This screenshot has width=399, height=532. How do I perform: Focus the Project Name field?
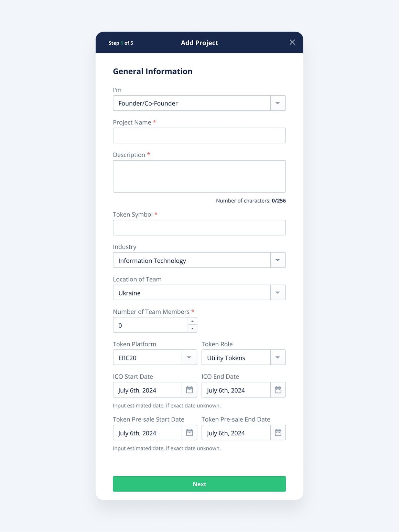[199, 135]
